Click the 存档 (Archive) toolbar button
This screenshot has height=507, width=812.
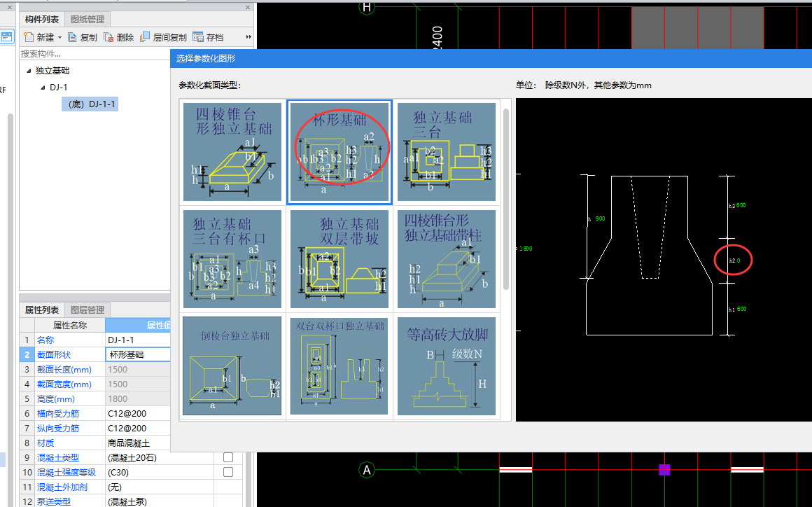tap(208, 37)
